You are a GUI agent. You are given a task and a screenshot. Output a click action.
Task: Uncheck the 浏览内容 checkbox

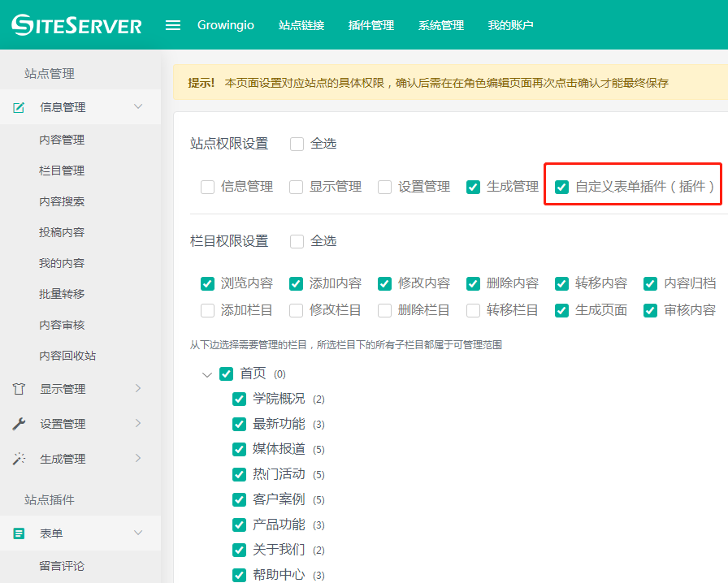click(207, 283)
